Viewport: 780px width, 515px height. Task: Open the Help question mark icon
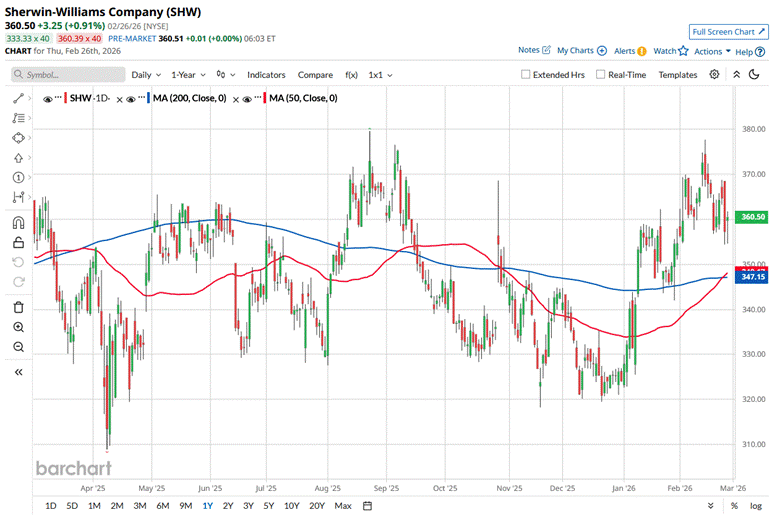(760, 52)
